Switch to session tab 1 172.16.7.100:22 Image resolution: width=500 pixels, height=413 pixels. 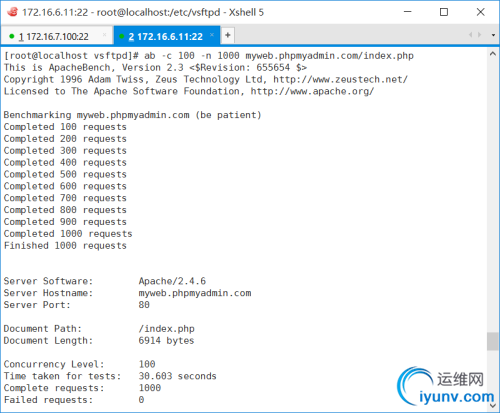56,36
